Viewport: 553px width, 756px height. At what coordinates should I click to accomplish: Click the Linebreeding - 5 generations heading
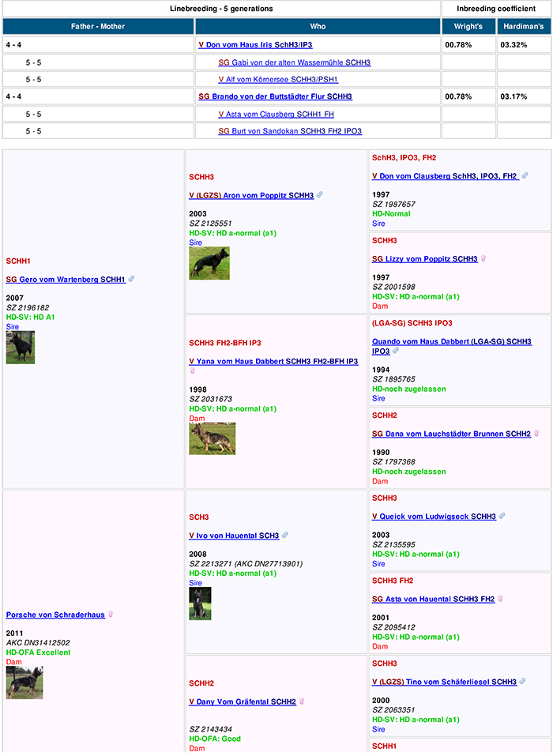tap(221, 9)
